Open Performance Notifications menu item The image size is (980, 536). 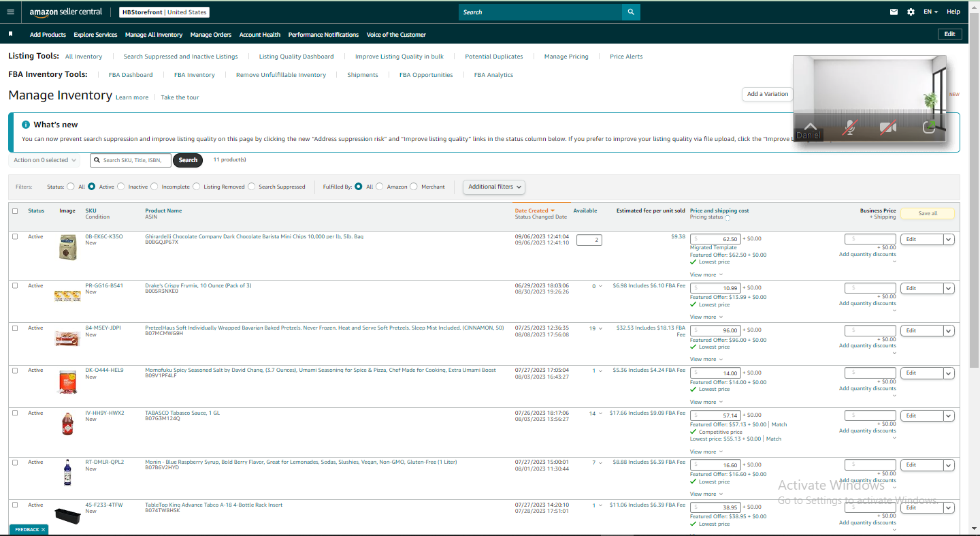[323, 35]
